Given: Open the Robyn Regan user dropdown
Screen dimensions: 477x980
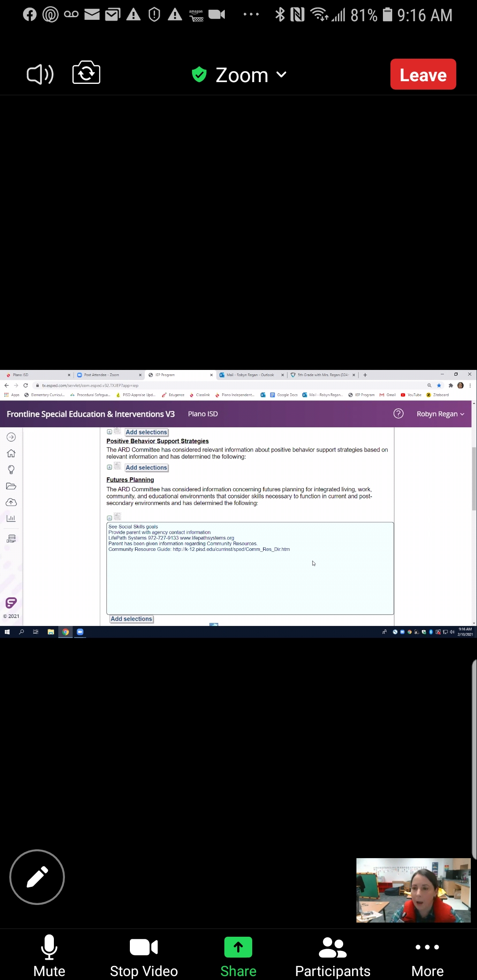Looking at the screenshot, I should point(440,414).
